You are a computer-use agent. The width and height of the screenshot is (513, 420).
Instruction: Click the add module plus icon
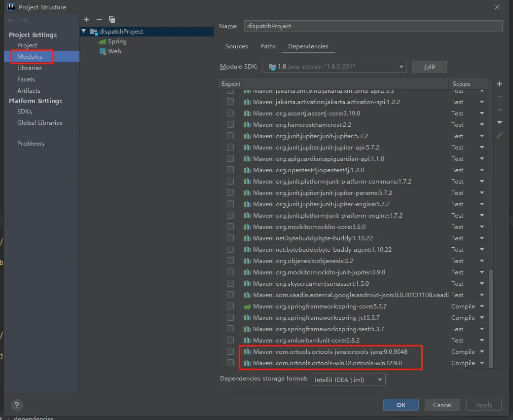tap(86, 20)
